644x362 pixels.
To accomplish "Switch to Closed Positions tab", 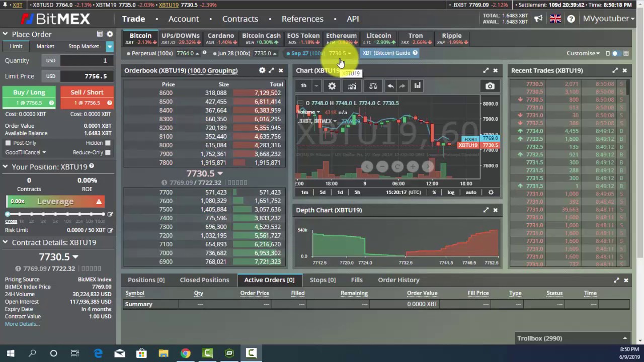I will (204, 280).
